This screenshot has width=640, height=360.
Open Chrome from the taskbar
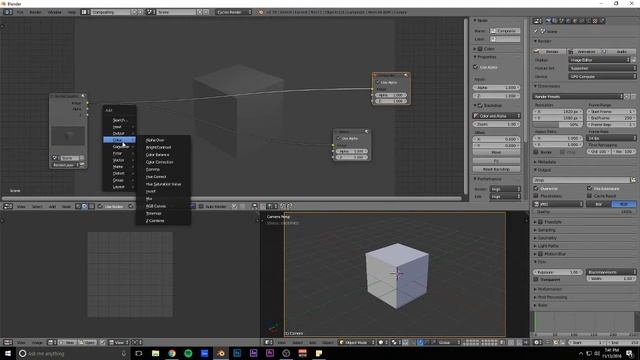pos(172,353)
